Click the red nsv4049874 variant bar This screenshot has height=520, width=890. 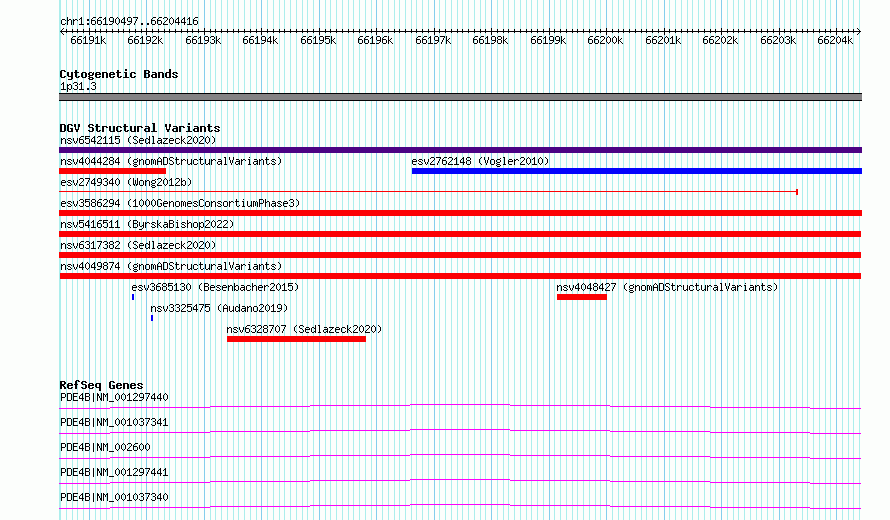tap(460, 276)
